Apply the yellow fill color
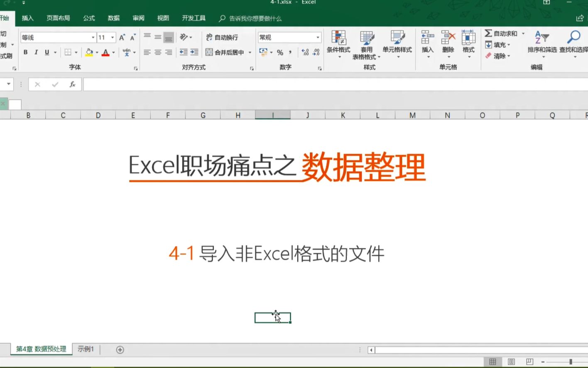Image resolution: width=588 pixels, height=368 pixels. click(89, 52)
